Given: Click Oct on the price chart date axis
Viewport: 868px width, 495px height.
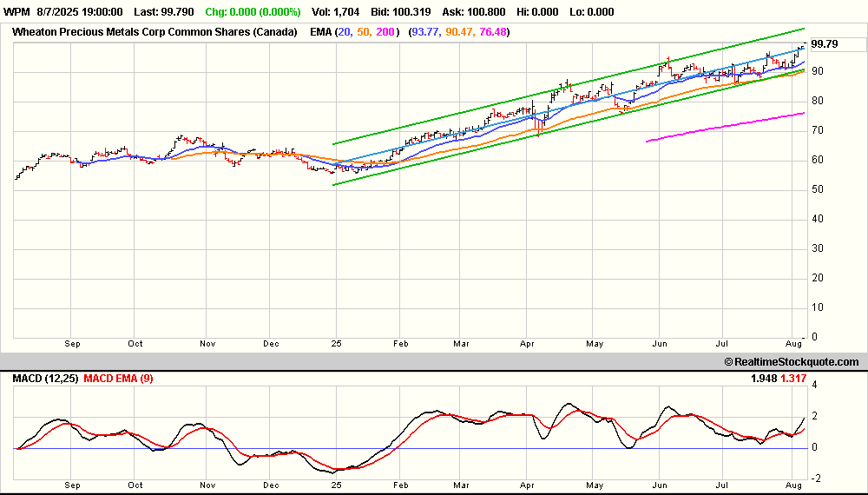Looking at the screenshot, I should (x=135, y=344).
